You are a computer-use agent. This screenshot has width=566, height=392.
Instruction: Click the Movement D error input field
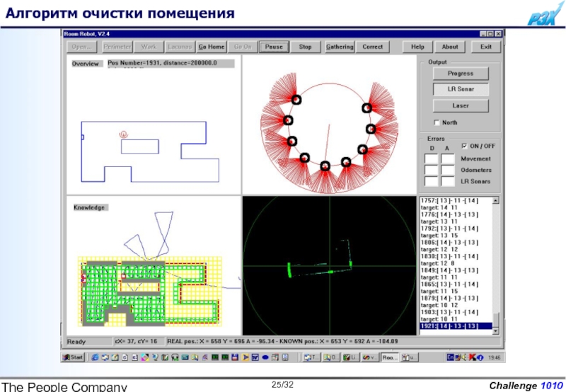(431, 159)
